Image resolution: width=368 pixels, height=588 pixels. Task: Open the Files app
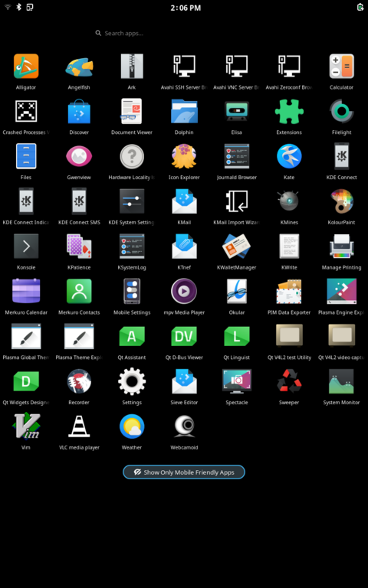coord(26,156)
